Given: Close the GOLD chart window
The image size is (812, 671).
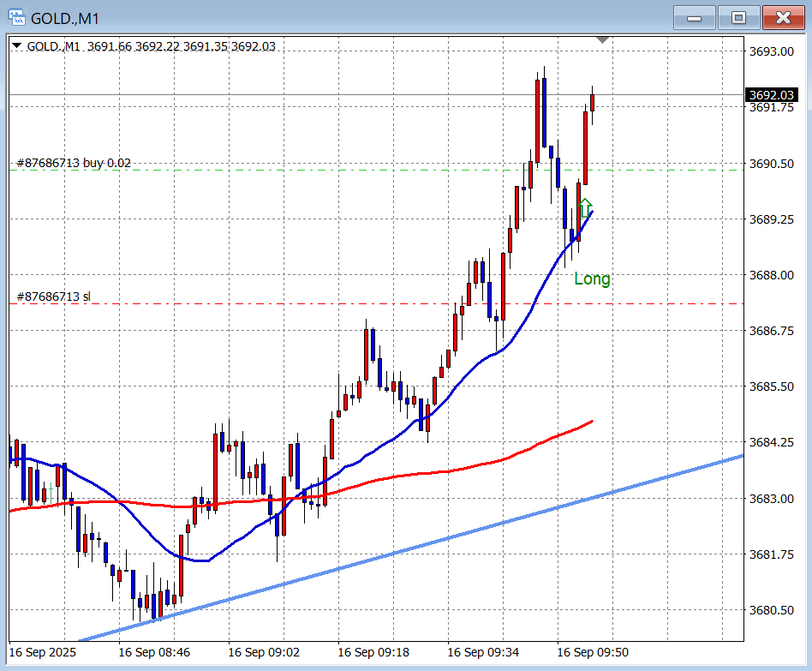Looking at the screenshot, I should (783, 17).
